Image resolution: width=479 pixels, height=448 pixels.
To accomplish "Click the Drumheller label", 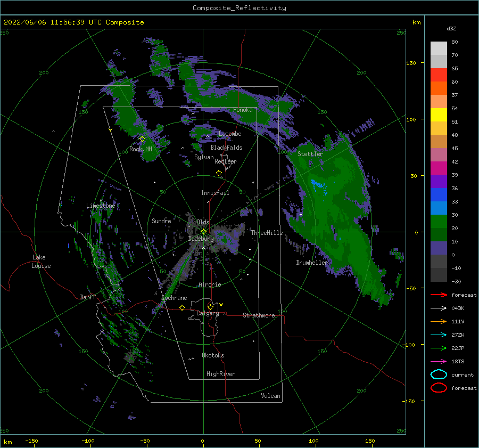I will pos(312,263).
